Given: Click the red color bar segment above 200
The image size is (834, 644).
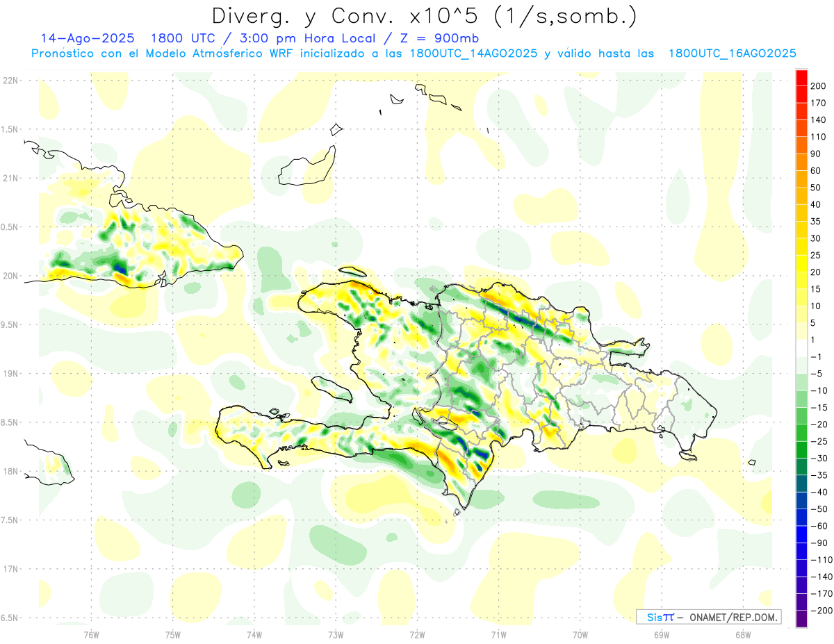Looking at the screenshot, I should [801, 77].
